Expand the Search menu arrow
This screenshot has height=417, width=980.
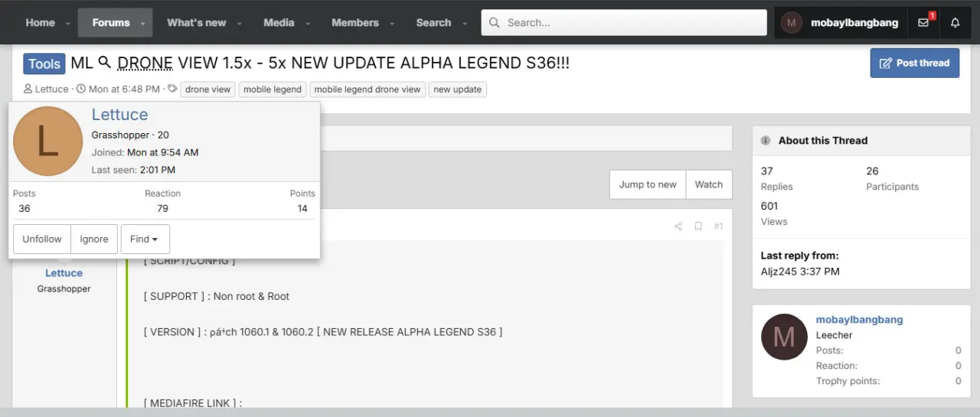click(464, 24)
